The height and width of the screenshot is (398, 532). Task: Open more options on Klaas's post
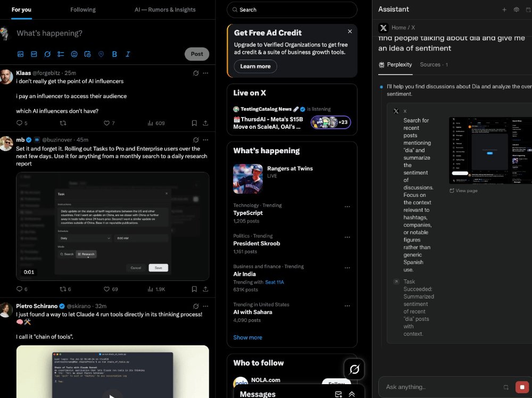coord(205,73)
